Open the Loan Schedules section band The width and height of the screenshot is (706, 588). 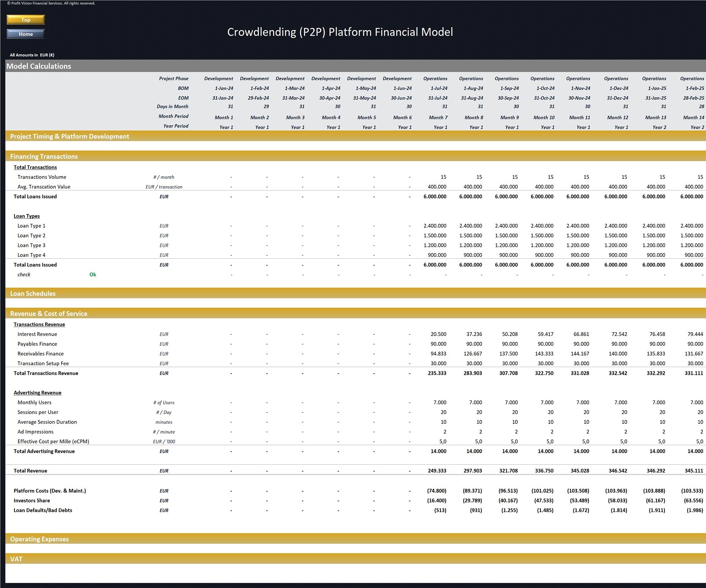[355, 294]
